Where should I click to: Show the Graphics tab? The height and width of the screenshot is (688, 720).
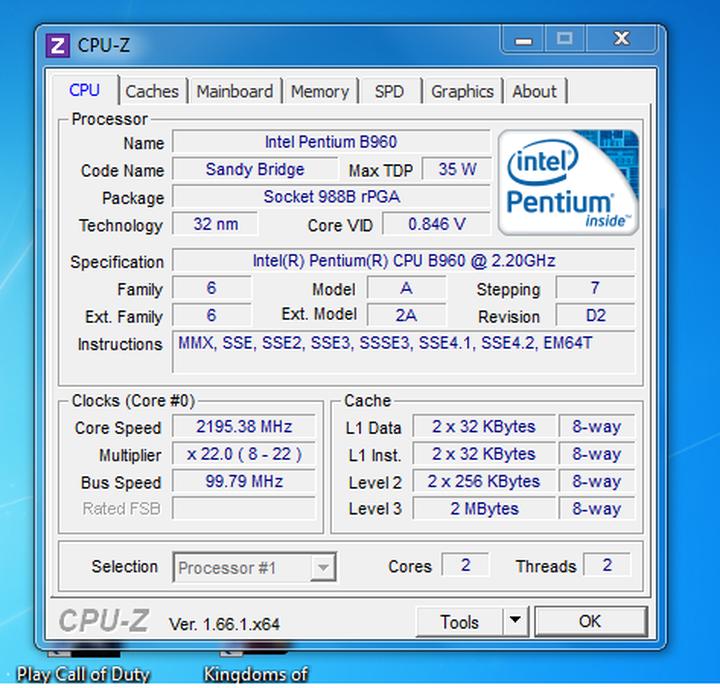pos(462,91)
